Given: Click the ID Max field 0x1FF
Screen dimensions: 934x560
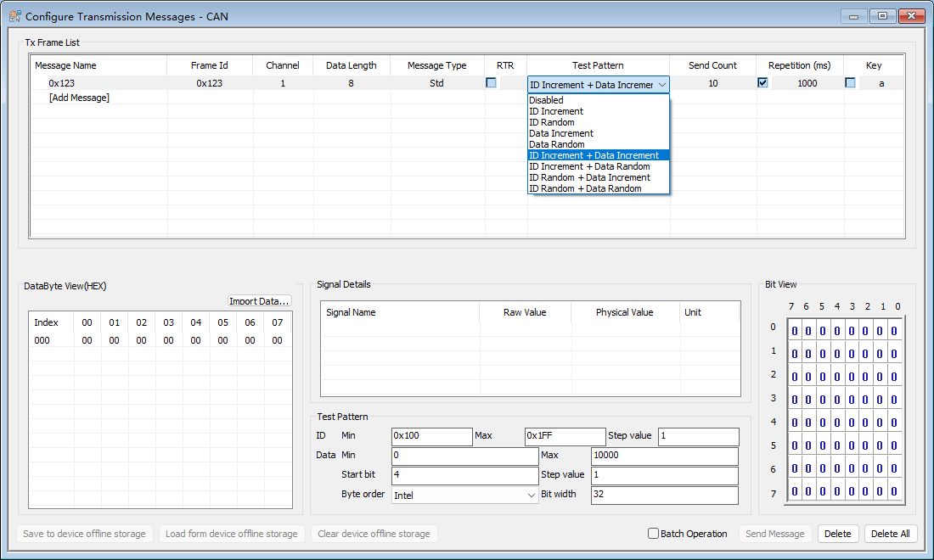Looking at the screenshot, I should pyautogui.click(x=565, y=436).
